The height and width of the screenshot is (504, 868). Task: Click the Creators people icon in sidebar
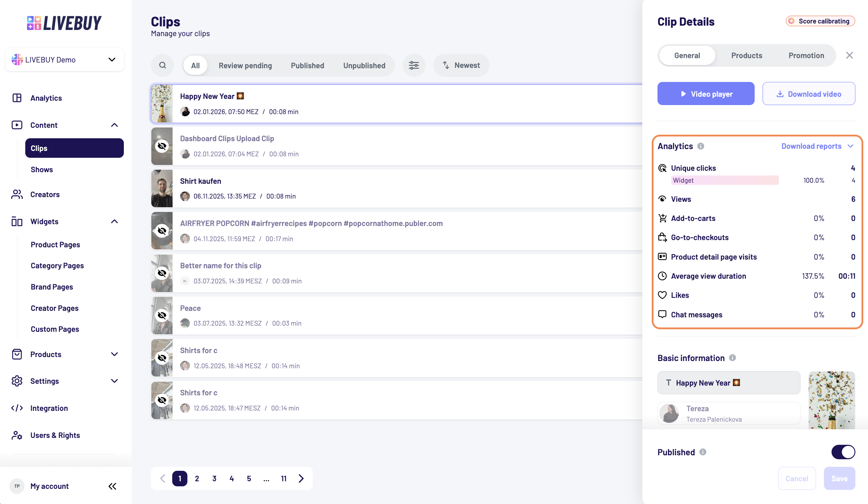(x=17, y=194)
